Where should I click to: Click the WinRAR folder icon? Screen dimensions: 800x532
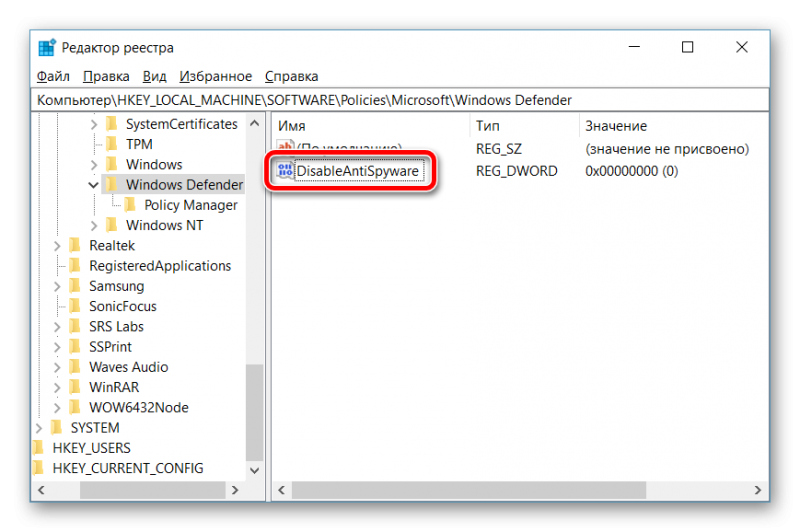(75, 387)
